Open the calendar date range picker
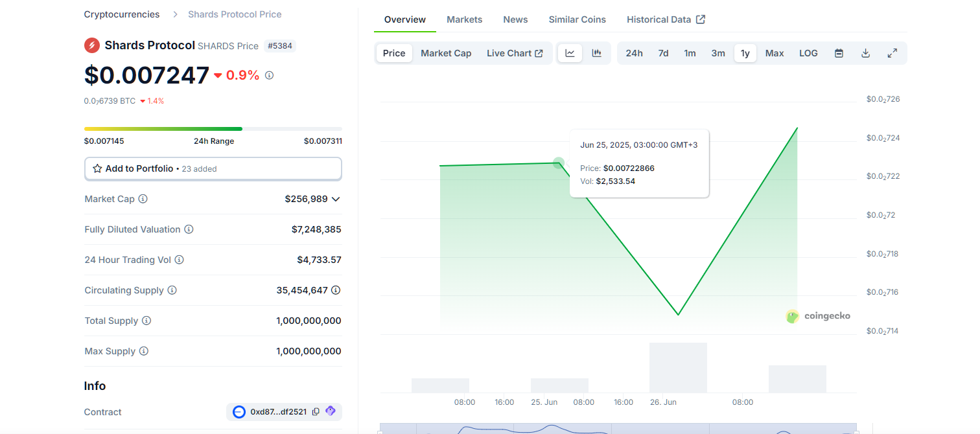The width and height of the screenshot is (980, 434). (x=839, y=53)
